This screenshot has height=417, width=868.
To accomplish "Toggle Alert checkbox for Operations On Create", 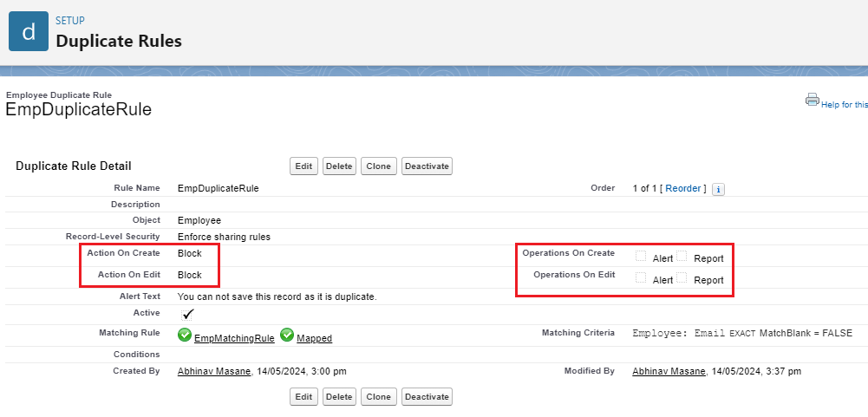I will point(641,257).
